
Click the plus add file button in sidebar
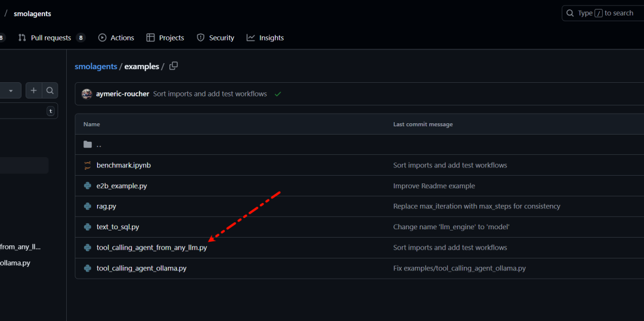point(33,91)
